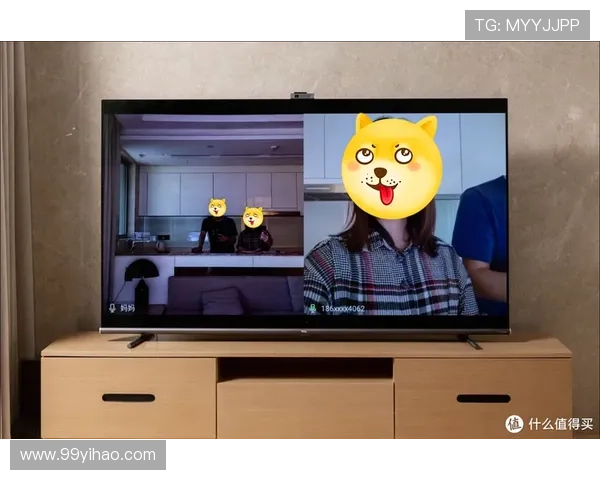Screen dimensions: 600x480
Task: Click the microphone icon beside 妈妈
Action: (x=112, y=309)
